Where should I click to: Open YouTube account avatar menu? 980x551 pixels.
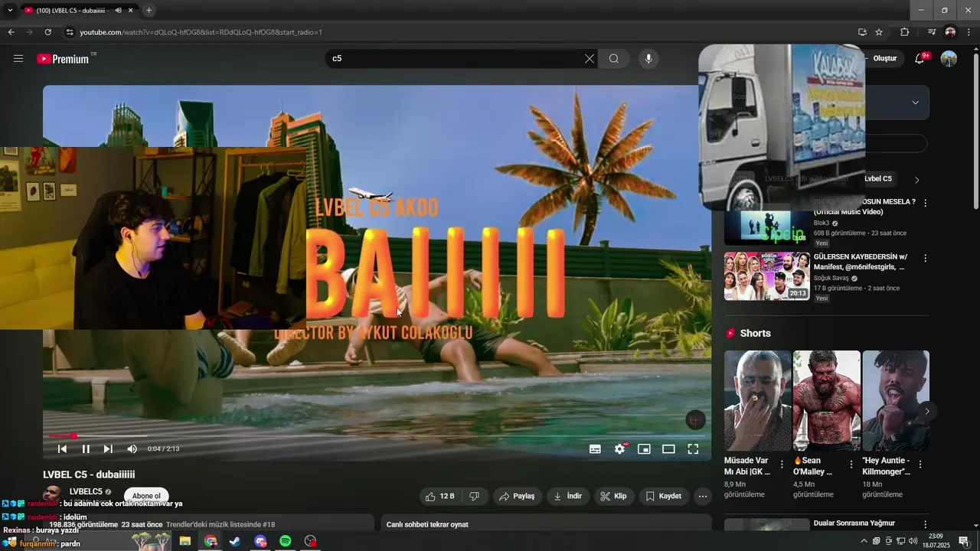click(x=949, y=59)
